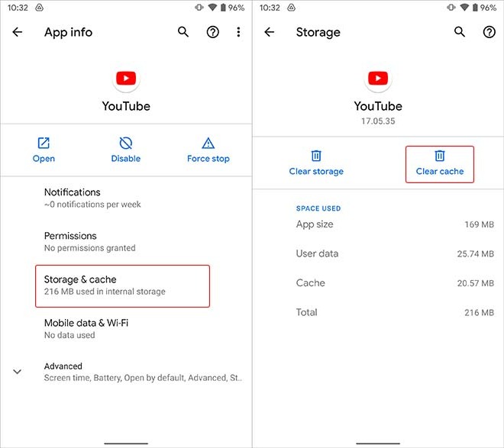Tap the left screen navigation pill

point(126,443)
